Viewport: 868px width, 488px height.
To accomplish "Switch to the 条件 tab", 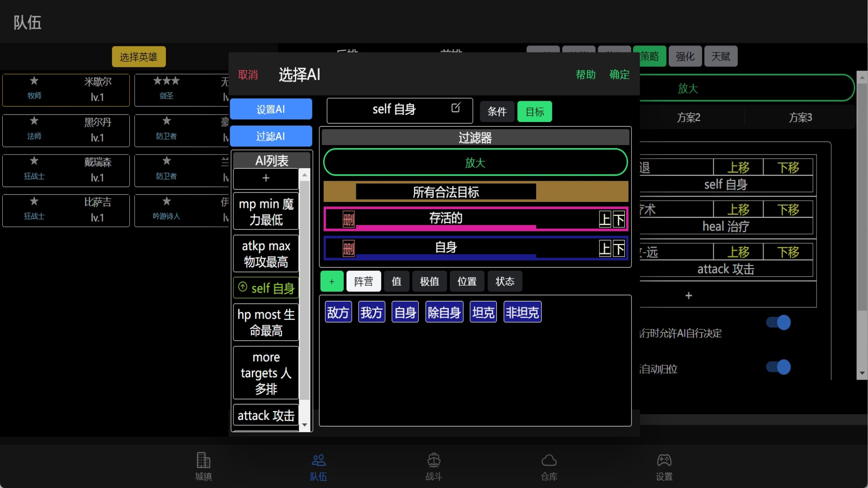I will pos(497,111).
